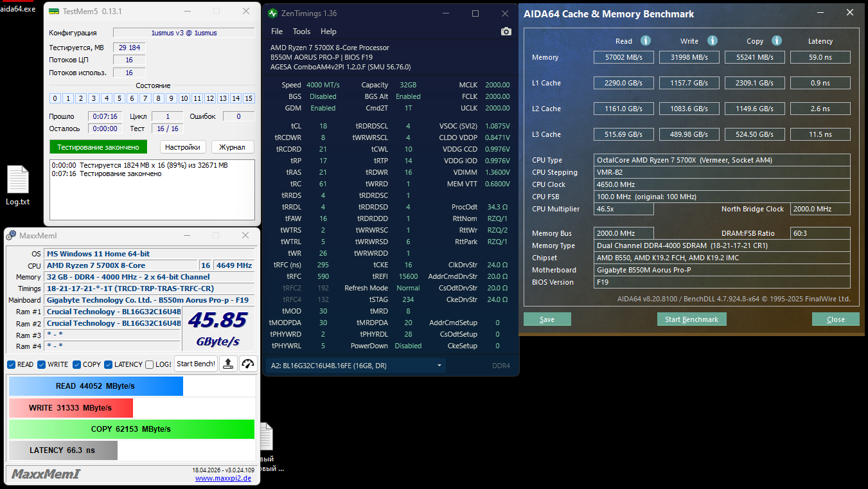Image resolution: width=868 pixels, height=489 pixels.
Task: Click the Timings 18-21-17-21 row in MaxxMemI
Action: coord(149,289)
